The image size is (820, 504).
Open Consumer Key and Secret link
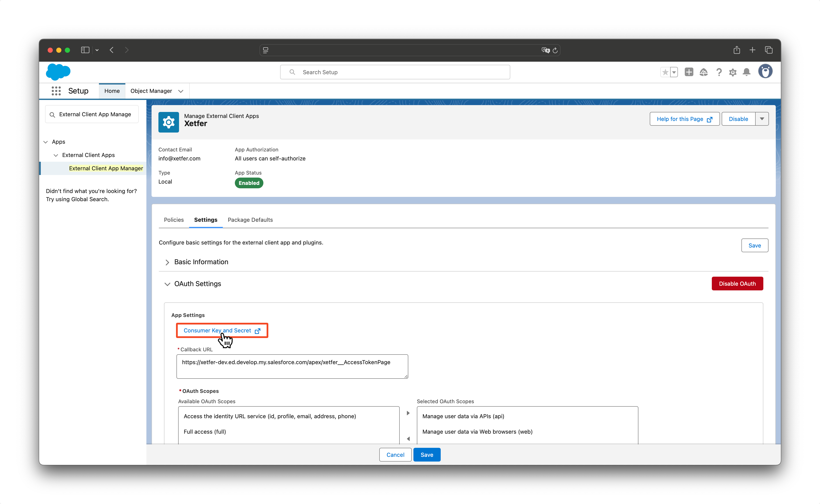[x=222, y=331]
